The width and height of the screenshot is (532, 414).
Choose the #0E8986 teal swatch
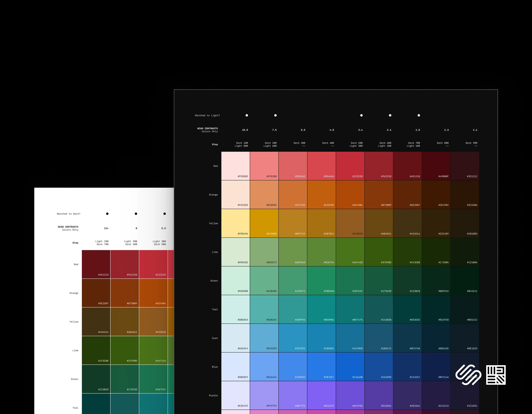[x=322, y=309]
